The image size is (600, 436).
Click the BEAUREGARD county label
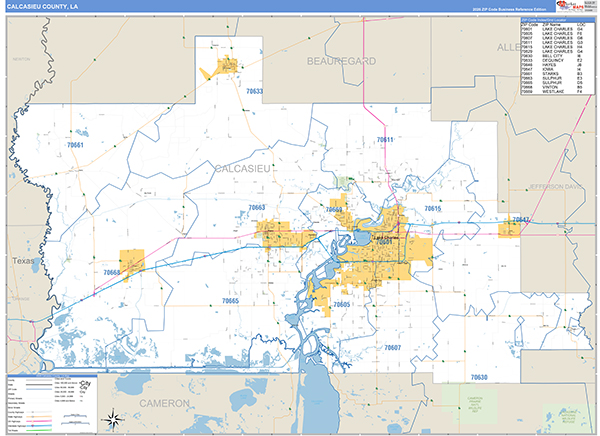[341, 61]
